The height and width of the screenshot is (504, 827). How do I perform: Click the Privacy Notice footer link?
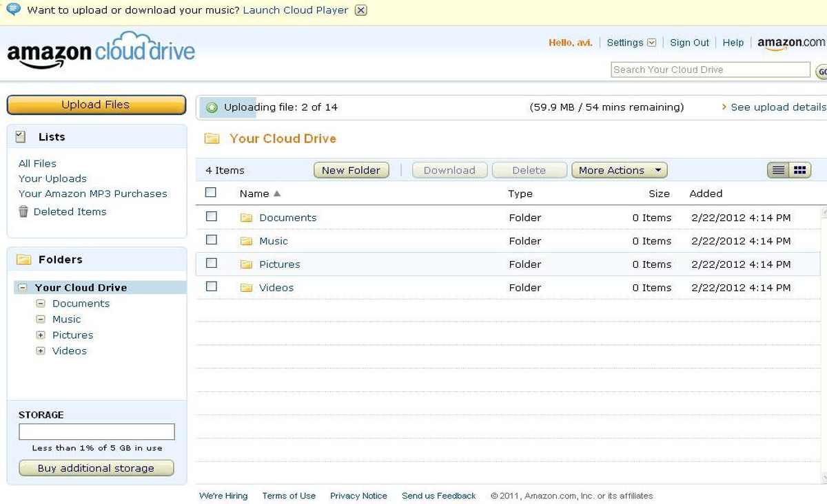[x=358, y=496]
